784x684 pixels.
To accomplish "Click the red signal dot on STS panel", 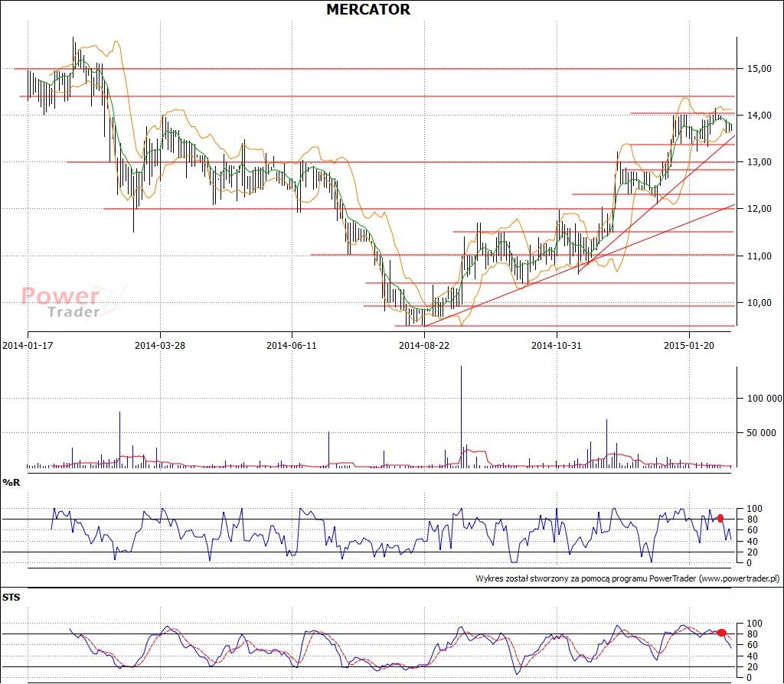I will tap(721, 633).
